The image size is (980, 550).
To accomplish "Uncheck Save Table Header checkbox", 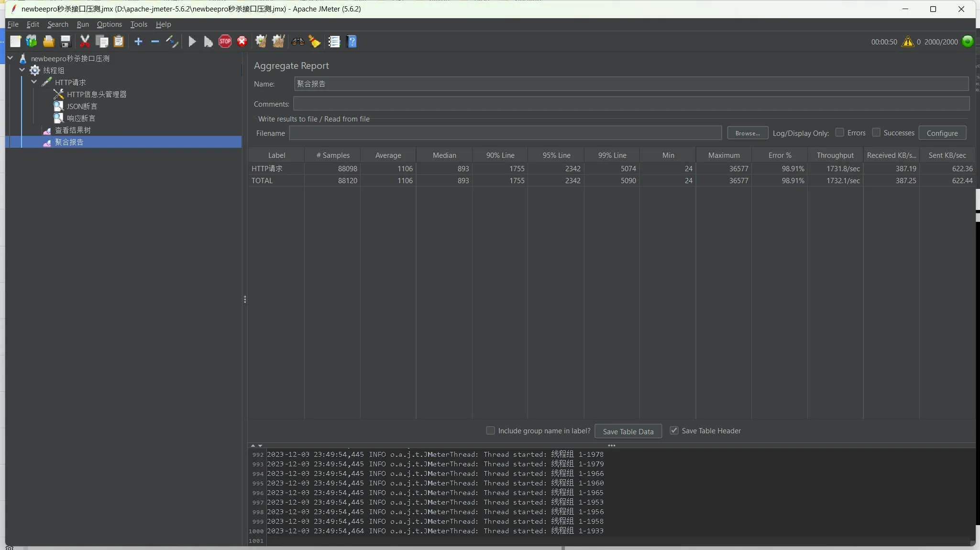I will (674, 430).
